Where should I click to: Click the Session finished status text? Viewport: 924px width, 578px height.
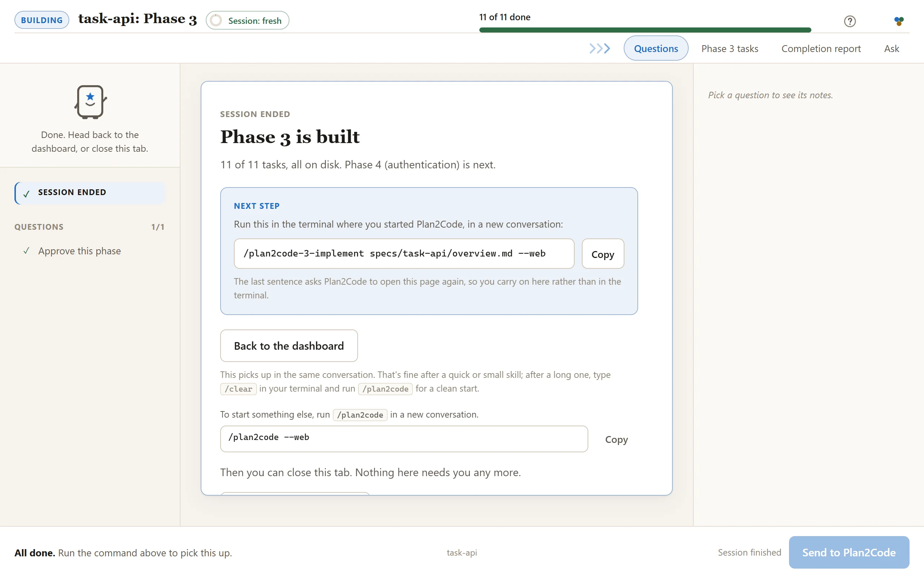[x=749, y=552]
